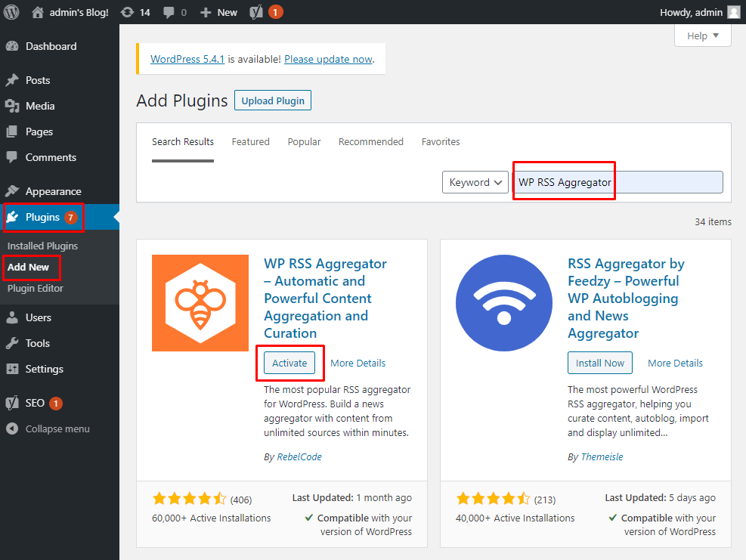The width and height of the screenshot is (746, 560).
Task: Open the Themeisle author link
Action: (x=602, y=456)
